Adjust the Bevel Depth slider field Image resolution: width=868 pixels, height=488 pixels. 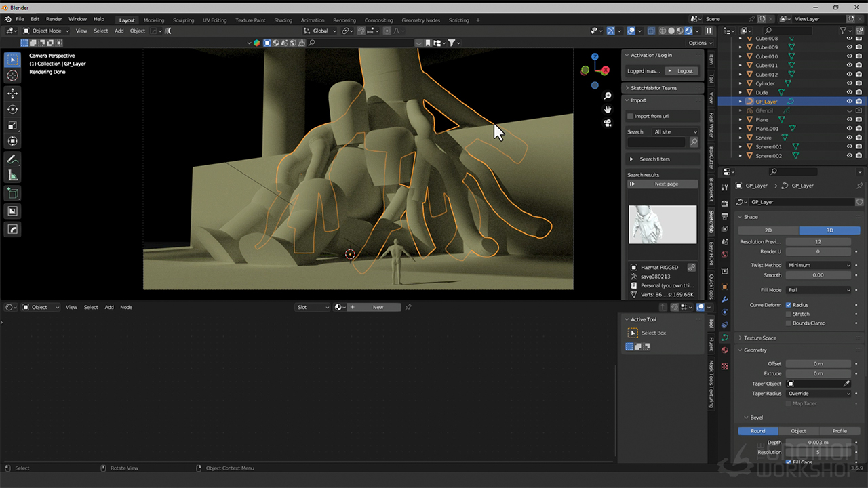click(818, 442)
